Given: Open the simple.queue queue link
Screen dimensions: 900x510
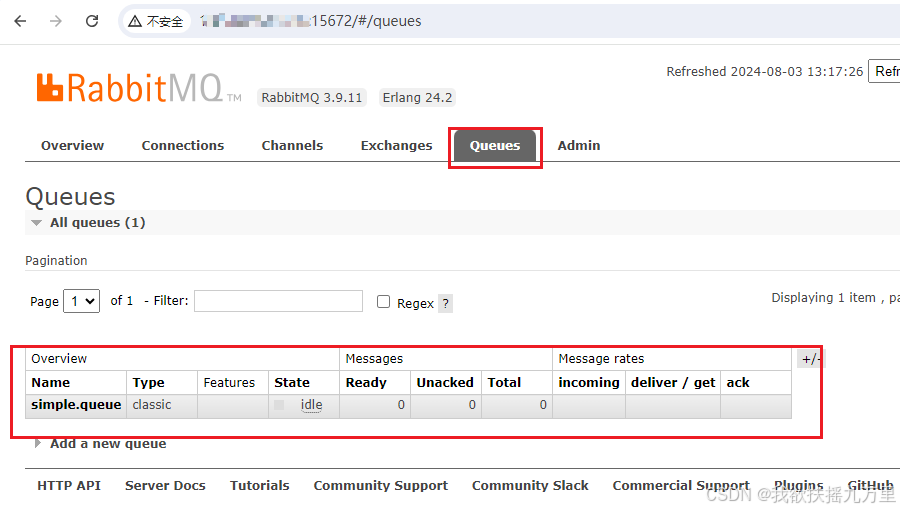Looking at the screenshot, I should pos(76,405).
